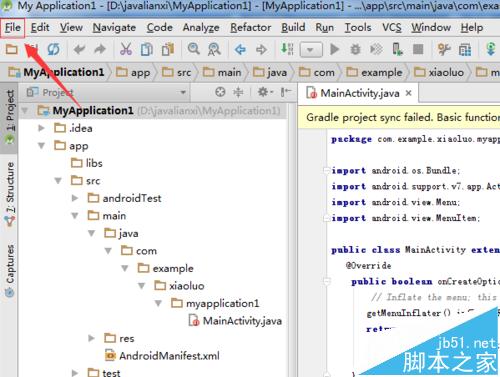
Task: Open the Build menu
Action: coord(293,27)
